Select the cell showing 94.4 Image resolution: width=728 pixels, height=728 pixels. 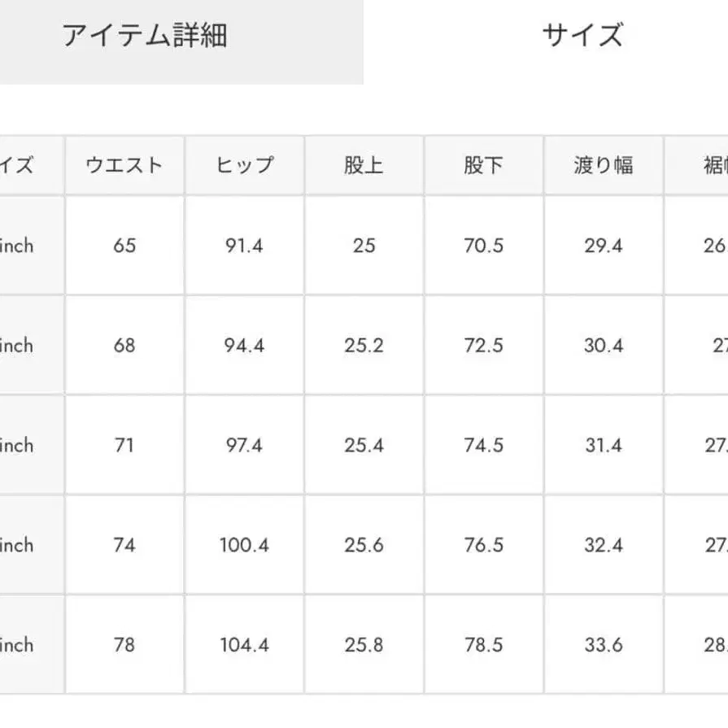(244, 345)
